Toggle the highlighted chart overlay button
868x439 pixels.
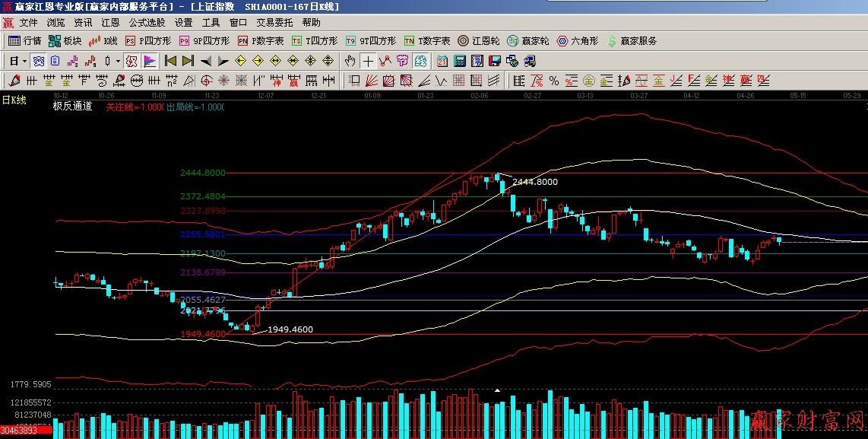[420, 61]
